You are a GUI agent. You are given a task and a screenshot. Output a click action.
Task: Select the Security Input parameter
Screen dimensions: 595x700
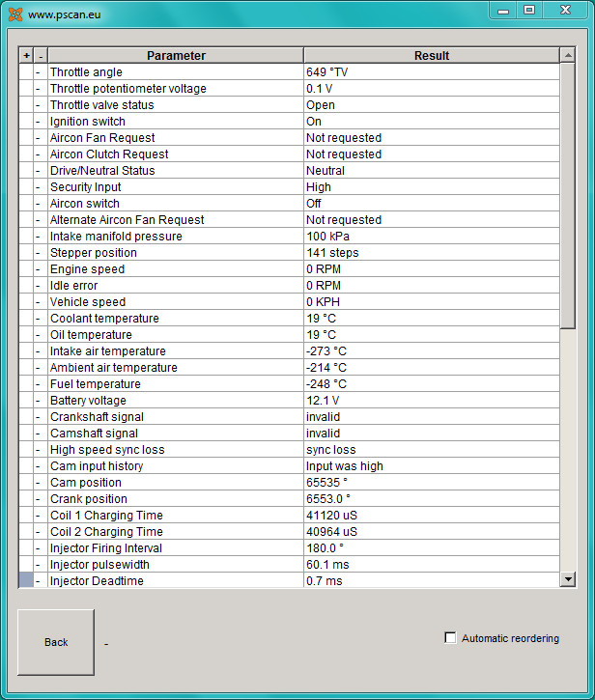pyautogui.click(x=176, y=186)
